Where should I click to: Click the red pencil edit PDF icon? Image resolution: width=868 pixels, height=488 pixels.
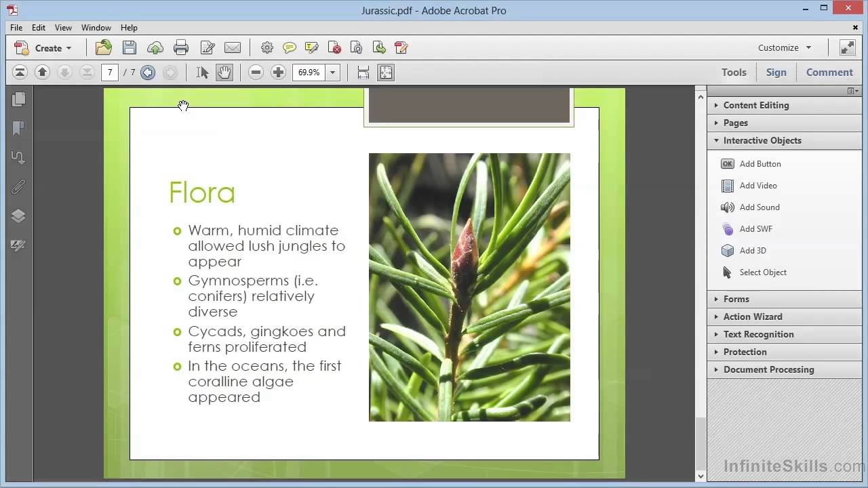(x=401, y=47)
